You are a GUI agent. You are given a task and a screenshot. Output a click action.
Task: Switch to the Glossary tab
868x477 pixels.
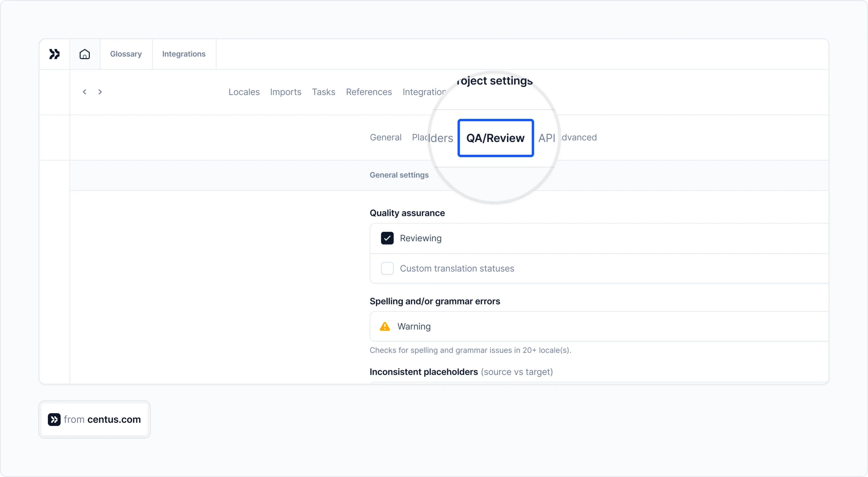point(126,53)
